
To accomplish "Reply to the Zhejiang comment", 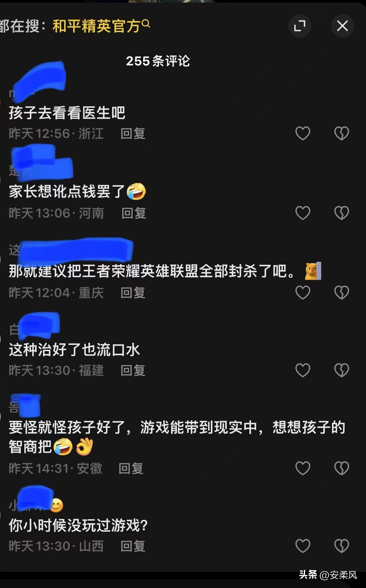I will click(x=133, y=133).
